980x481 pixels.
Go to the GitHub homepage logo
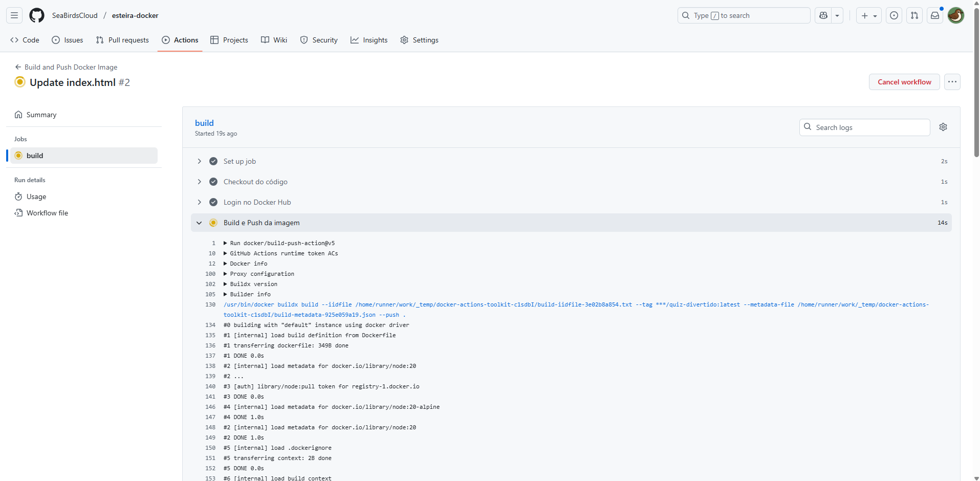[x=37, y=15]
